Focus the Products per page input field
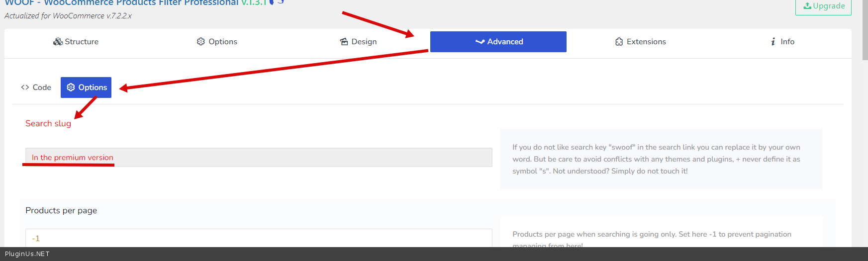Viewport: 868px width, 261px height. tap(259, 238)
